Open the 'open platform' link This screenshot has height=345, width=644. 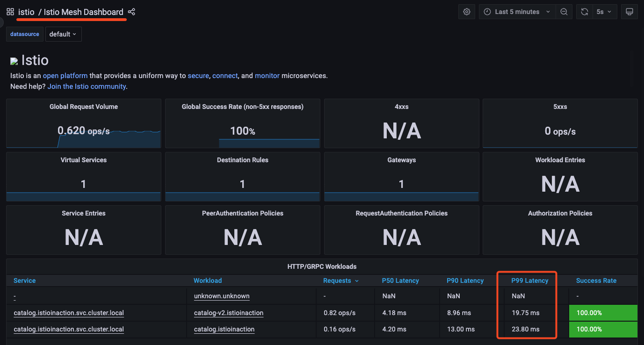click(x=65, y=75)
